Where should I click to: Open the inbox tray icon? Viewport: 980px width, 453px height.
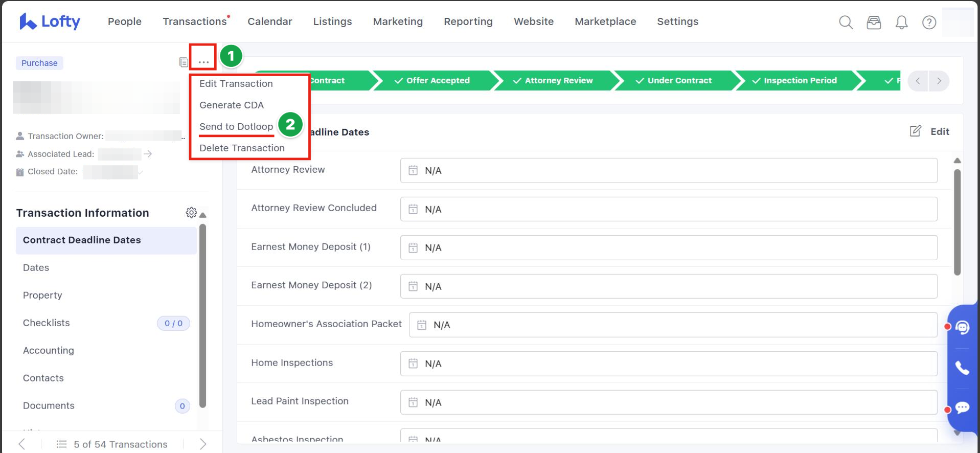coord(874,22)
